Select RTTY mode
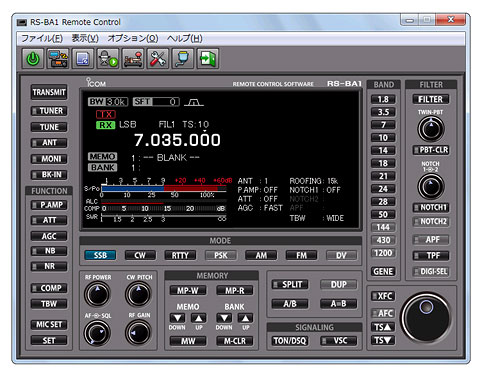 (x=180, y=255)
